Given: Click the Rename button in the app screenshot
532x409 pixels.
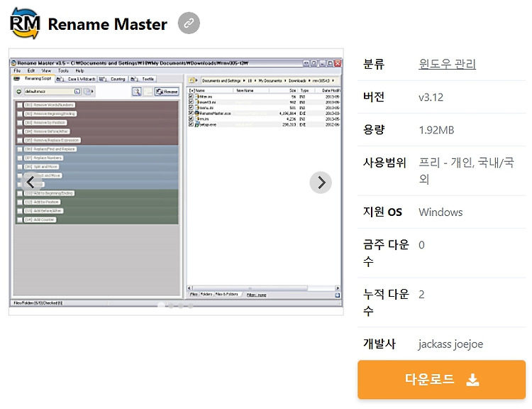Looking at the screenshot, I should coord(167,92).
